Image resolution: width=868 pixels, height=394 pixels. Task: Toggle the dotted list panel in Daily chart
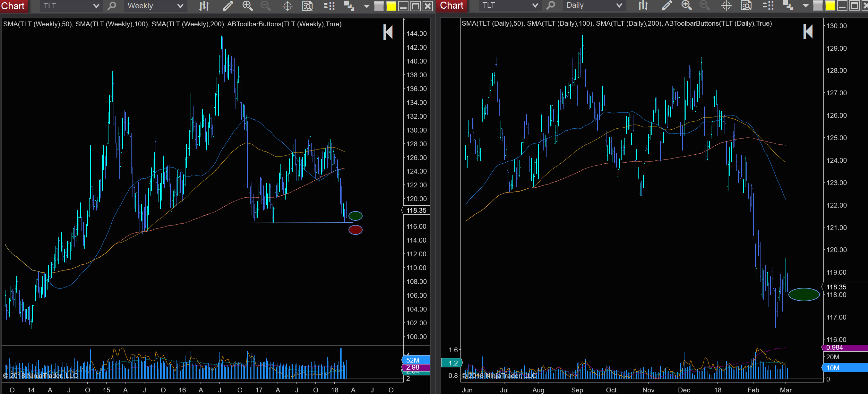coord(768,5)
